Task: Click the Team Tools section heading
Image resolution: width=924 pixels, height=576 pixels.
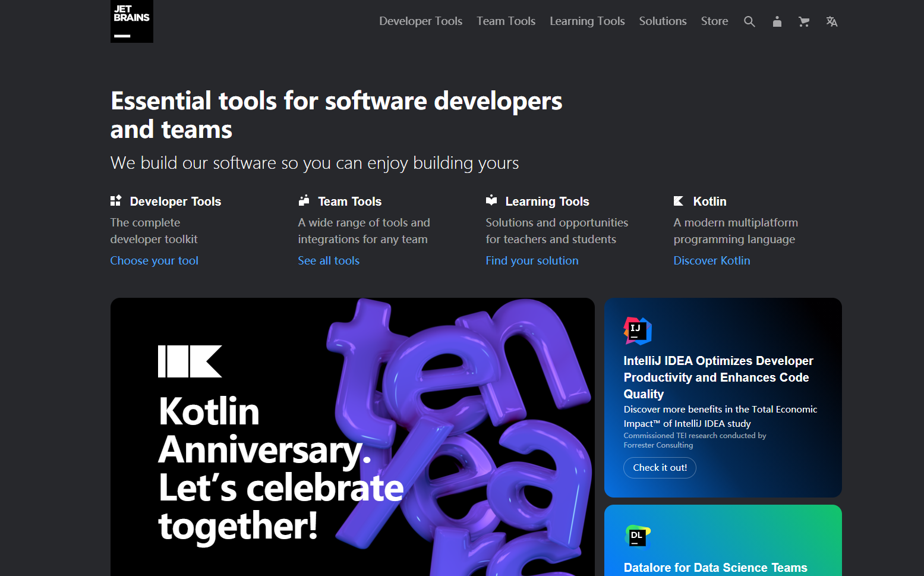Action: tap(350, 202)
